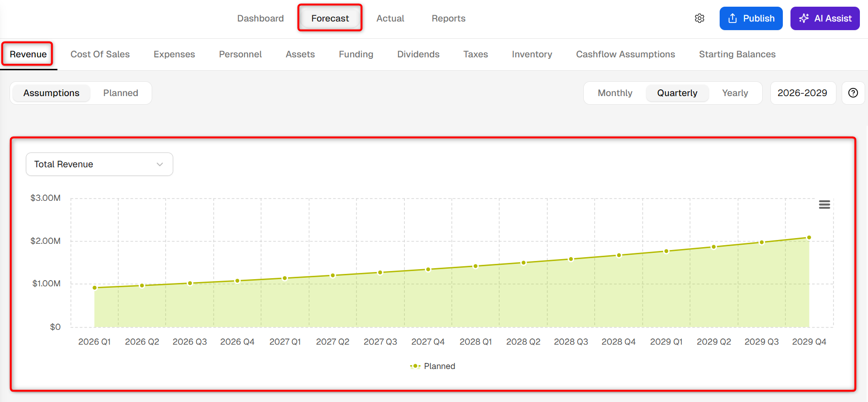
Task: Click the 2028 Q3 axis label
Action: [571, 342]
